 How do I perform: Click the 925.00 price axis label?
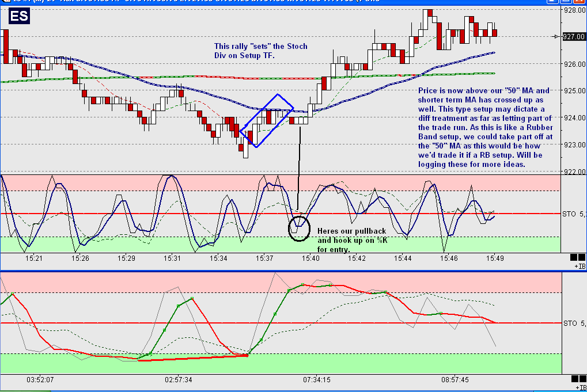pyautogui.click(x=575, y=90)
